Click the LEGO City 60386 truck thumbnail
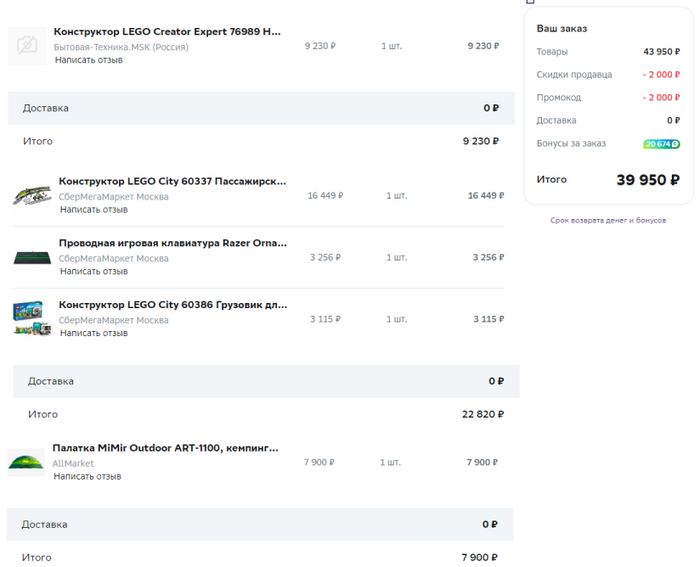This screenshot has width=700, height=567. [x=32, y=318]
